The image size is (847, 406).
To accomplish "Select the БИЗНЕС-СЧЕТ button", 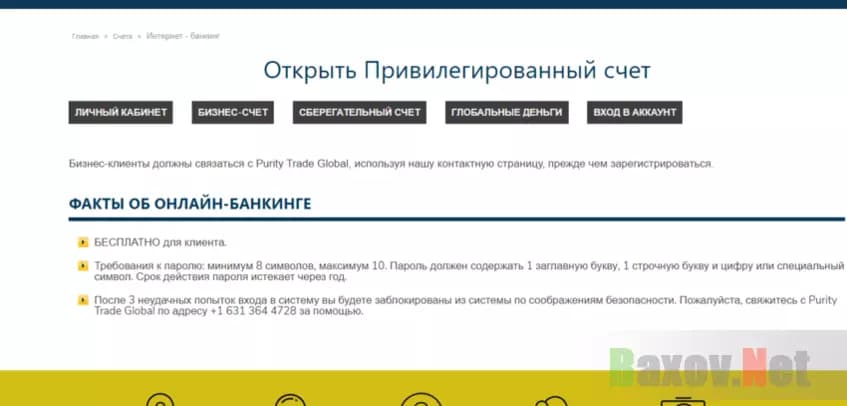I will (x=233, y=112).
